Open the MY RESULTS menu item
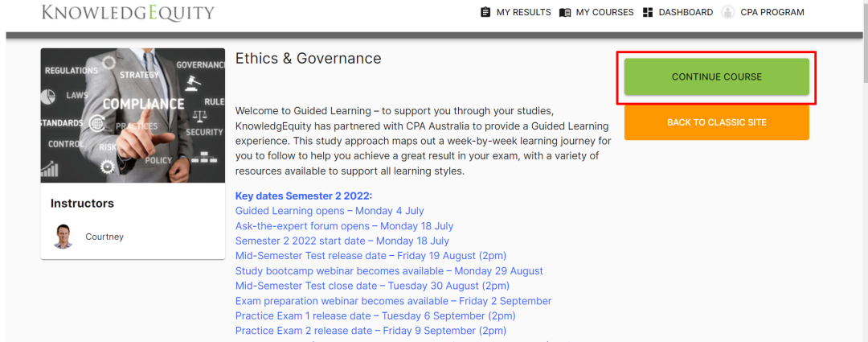868x342 pixels. (x=523, y=12)
